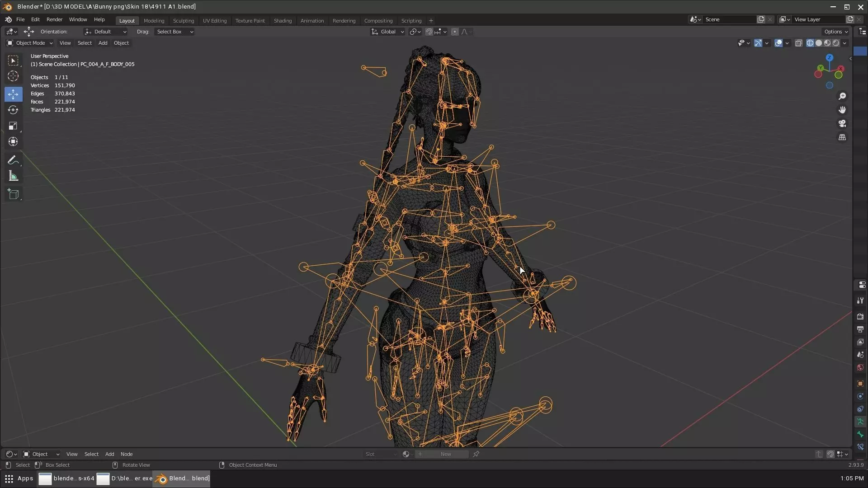
Task: Select the Select Box tool icon
Action: [13, 61]
